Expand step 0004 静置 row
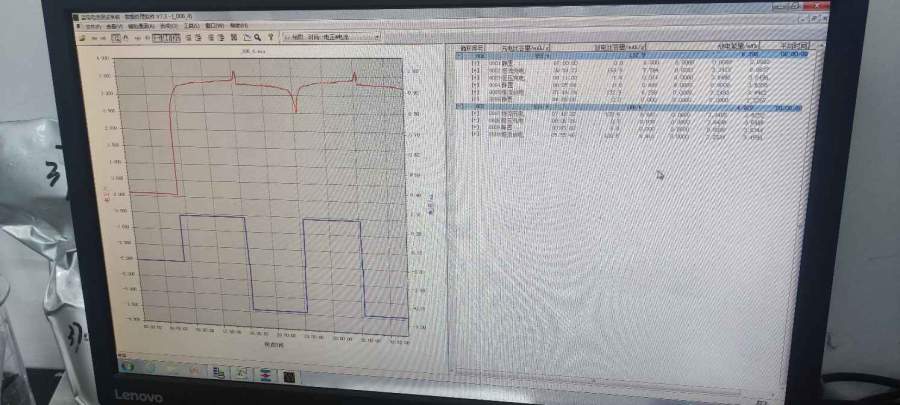This screenshot has width=900, height=405. (475, 85)
